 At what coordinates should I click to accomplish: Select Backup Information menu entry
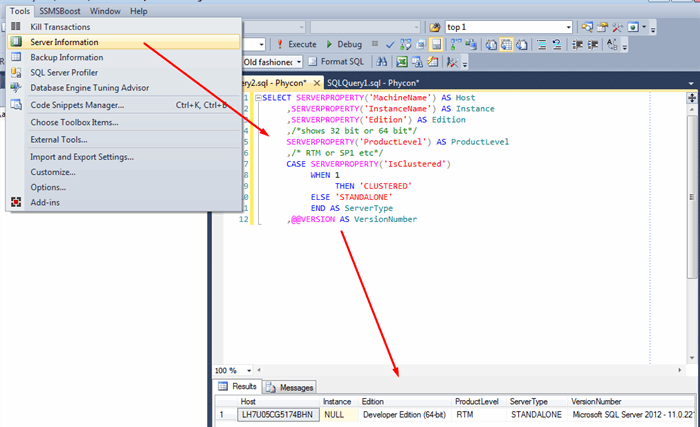click(124, 57)
